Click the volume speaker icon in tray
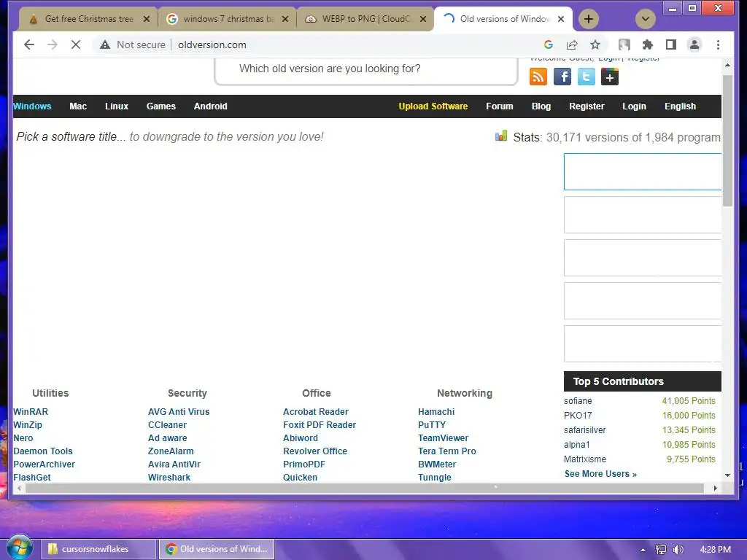The width and height of the screenshot is (747, 560). 678,549
